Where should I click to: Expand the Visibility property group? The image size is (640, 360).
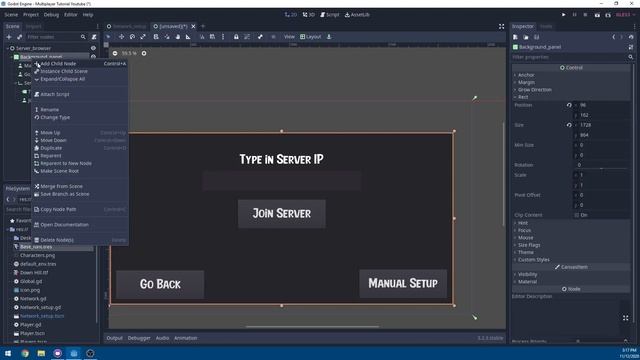(527, 275)
